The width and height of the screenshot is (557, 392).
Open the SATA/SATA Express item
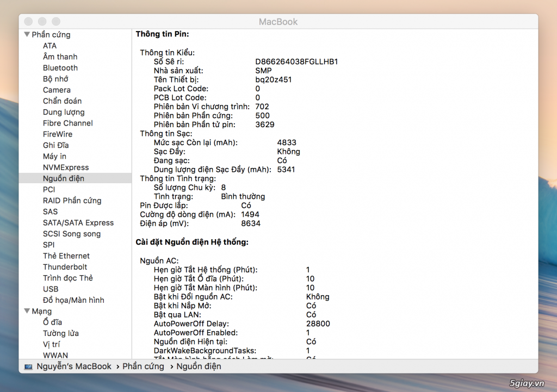pos(78,222)
